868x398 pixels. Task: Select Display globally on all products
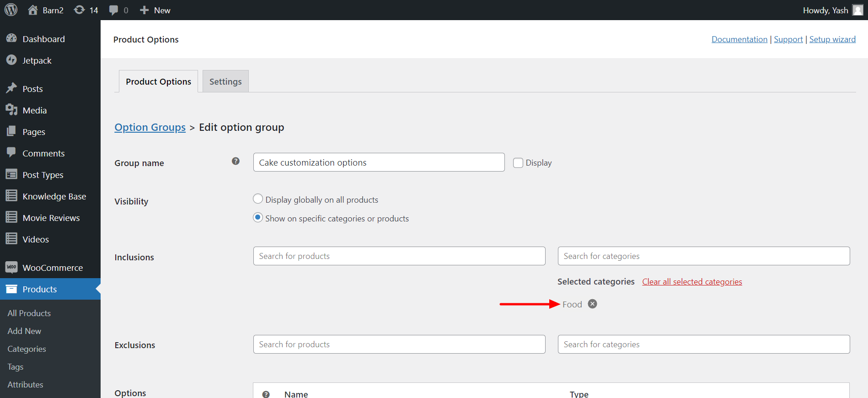click(258, 199)
